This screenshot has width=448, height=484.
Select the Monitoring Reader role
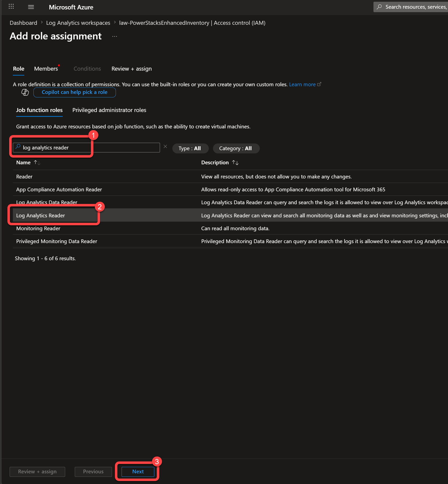click(x=230, y=228)
